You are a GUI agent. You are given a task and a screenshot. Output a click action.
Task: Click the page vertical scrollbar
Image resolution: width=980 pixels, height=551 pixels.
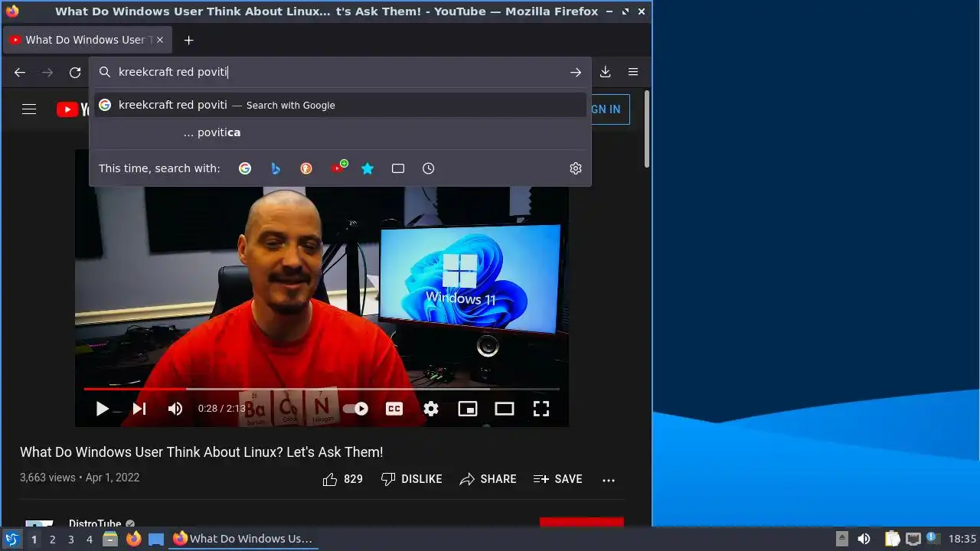pyautogui.click(x=647, y=129)
